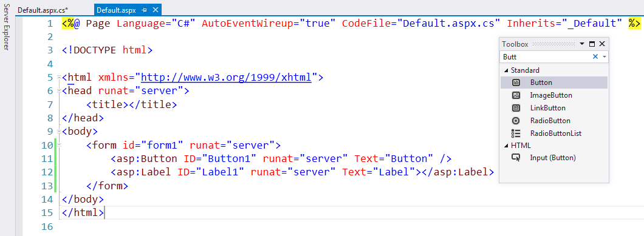Click the ImageButton control icon

point(516,95)
